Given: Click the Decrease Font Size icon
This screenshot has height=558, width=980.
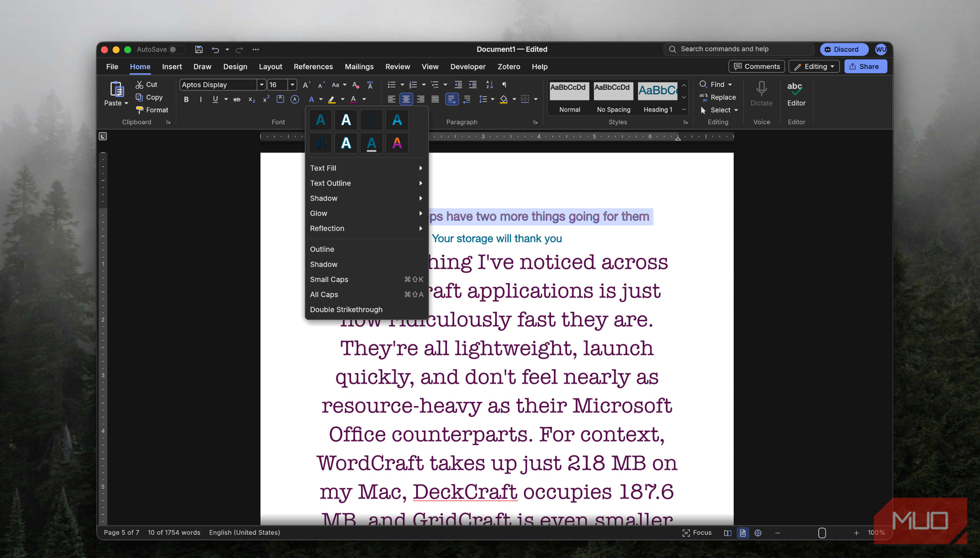Looking at the screenshot, I should click(x=321, y=85).
